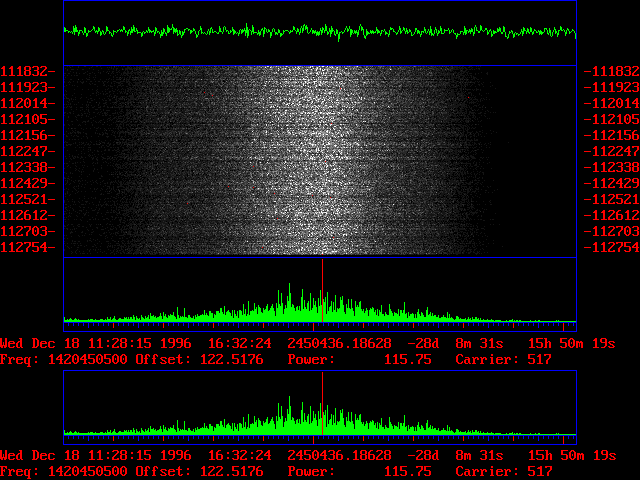The image size is (640, 480).
Task: Click 'Freq: 1420450500' in the upper status readout
Action: [x=64, y=360]
